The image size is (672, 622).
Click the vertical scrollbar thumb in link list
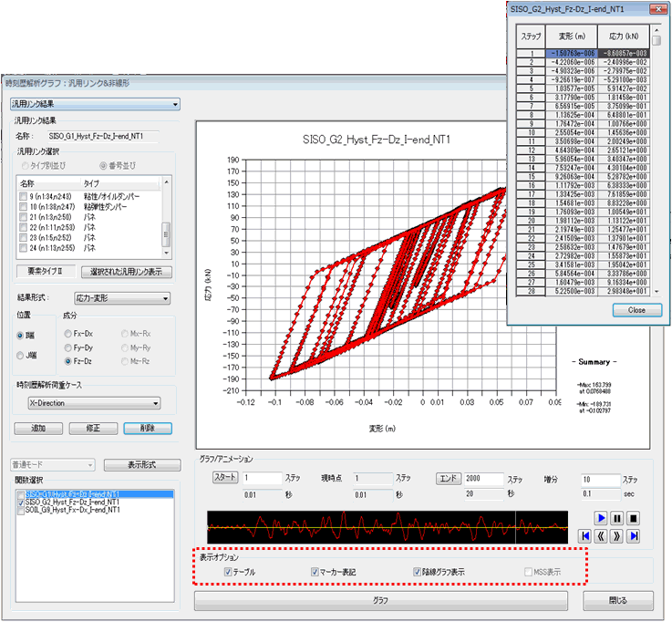pyautogui.click(x=166, y=234)
